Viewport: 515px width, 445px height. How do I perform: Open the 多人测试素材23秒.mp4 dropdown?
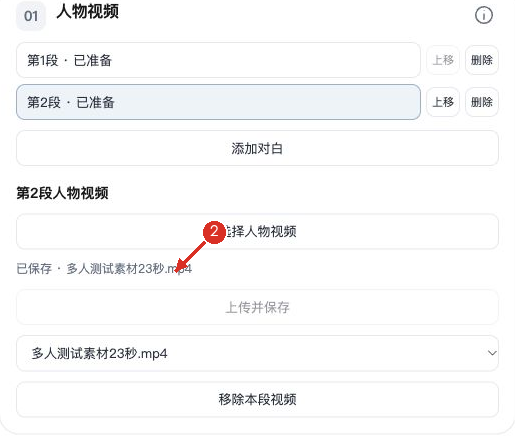coord(257,353)
